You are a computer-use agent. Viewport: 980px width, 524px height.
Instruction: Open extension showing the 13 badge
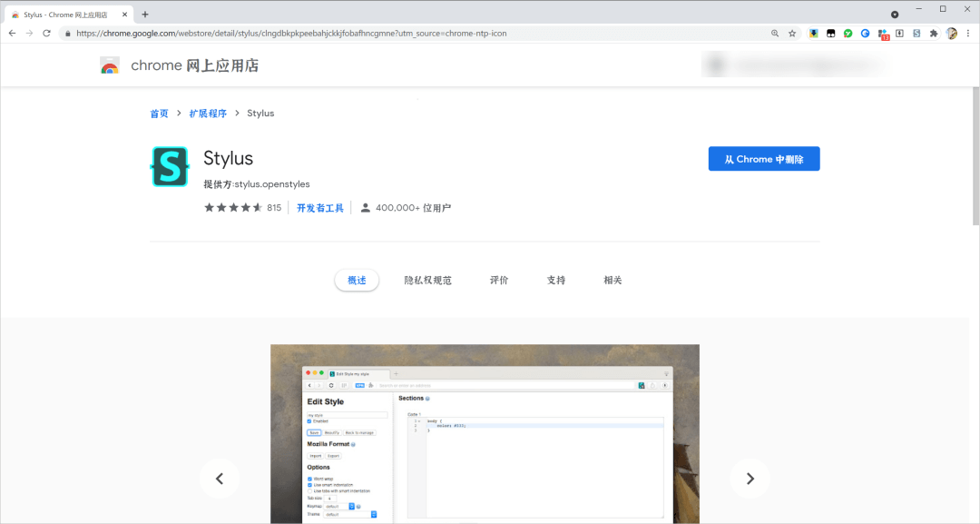point(883,35)
